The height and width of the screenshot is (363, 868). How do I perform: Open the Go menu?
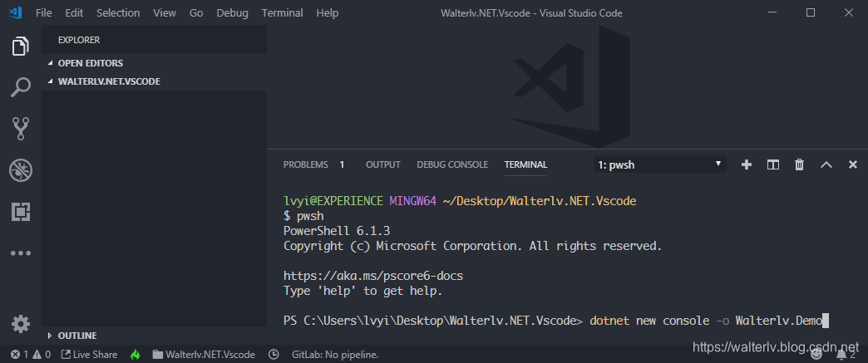click(196, 12)
